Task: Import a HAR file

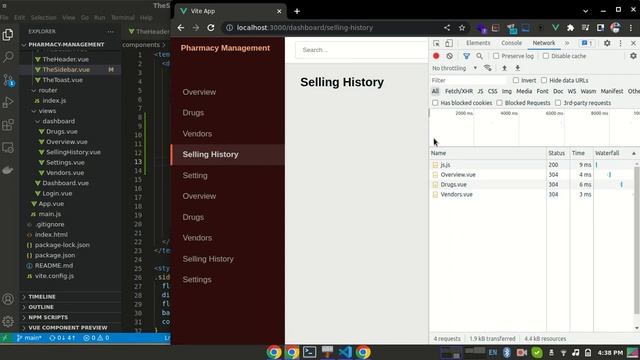Action: [x=504, y=68]
